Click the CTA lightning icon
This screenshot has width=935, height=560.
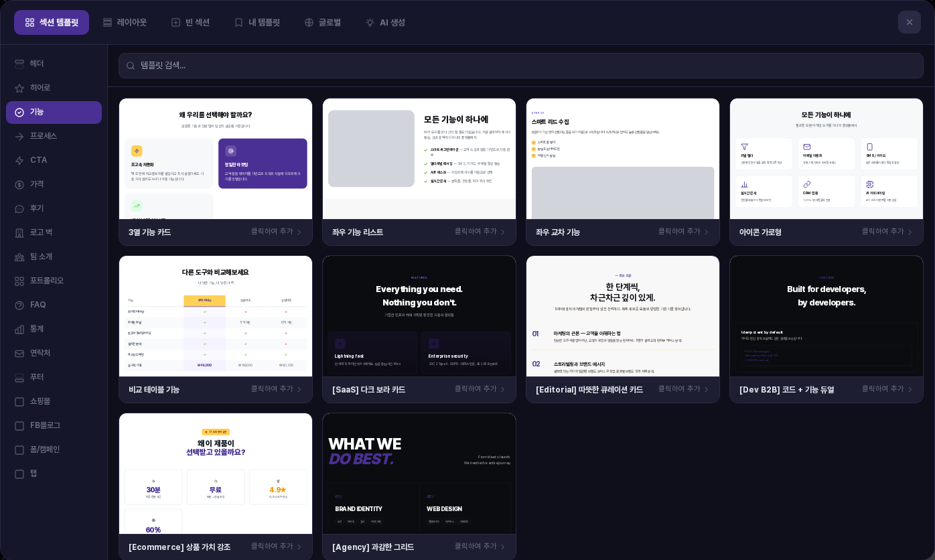point(19,160)
